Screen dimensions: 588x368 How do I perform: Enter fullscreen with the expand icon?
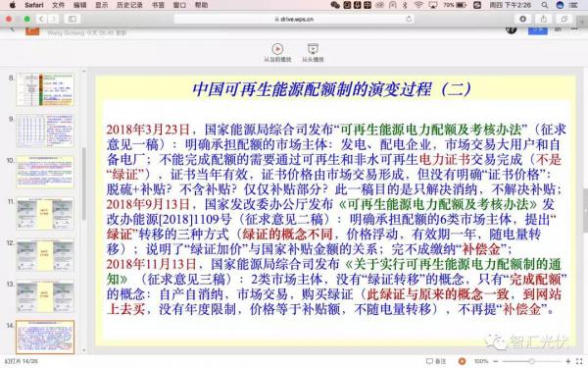[x=579, y=361]
